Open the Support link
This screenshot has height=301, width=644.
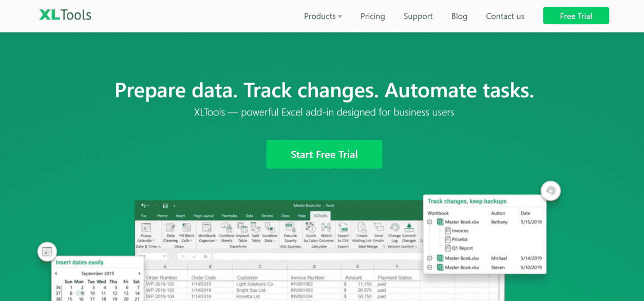(418, 16)
